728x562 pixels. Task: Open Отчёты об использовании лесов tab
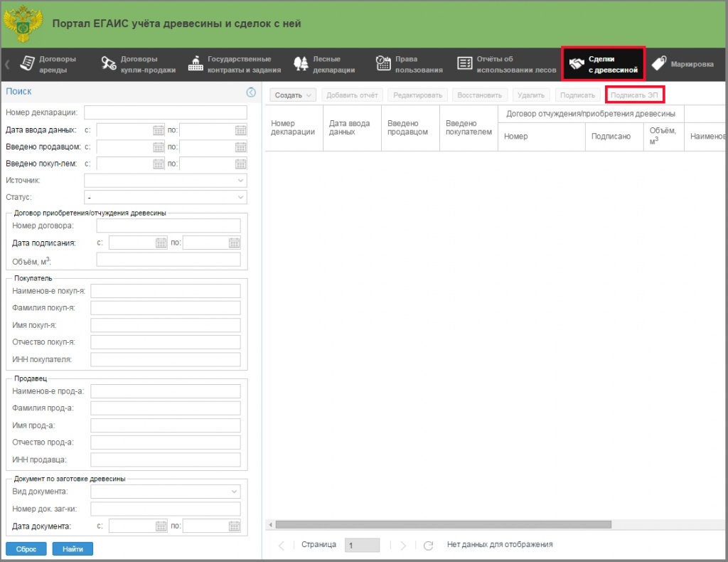point(506,65)
